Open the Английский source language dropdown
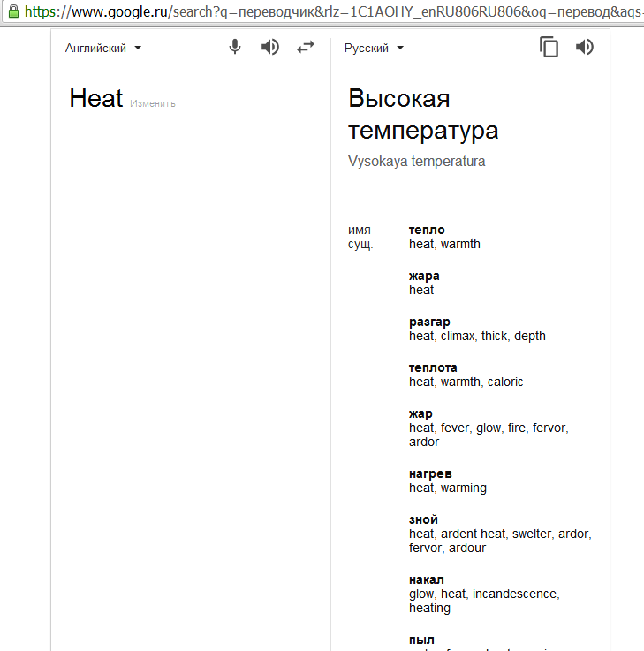644x651 pixels. coord(103,49)
